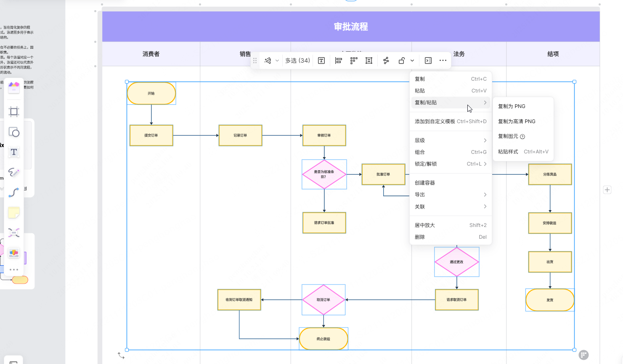Select the 批准订单 flowchart box
Image resolution: width=623 pixels, height=364 pixels.
coord(383,174)
